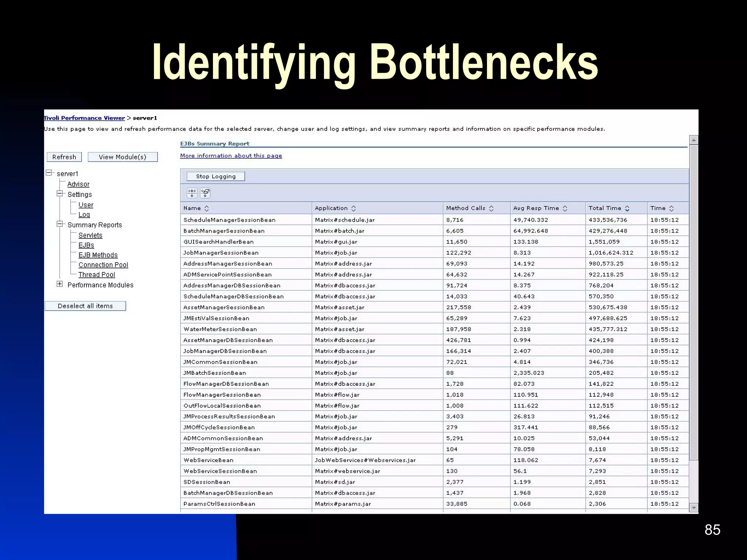Sort by Time column arrows

click(671, 208)
